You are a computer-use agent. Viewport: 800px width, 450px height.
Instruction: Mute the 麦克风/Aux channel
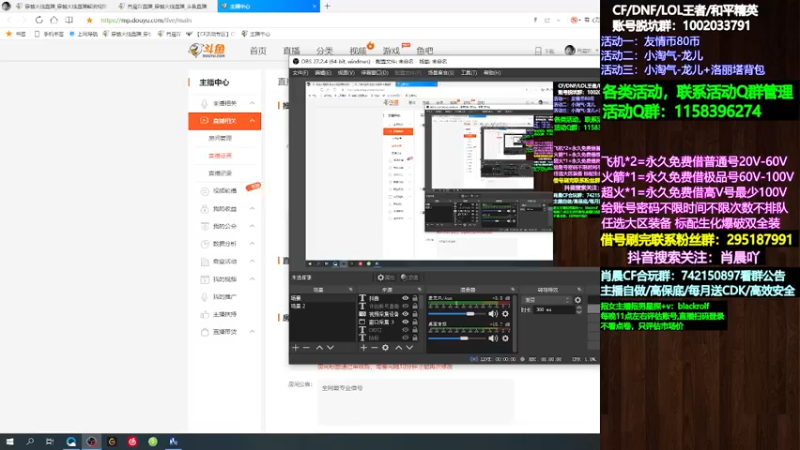point(493,314)
